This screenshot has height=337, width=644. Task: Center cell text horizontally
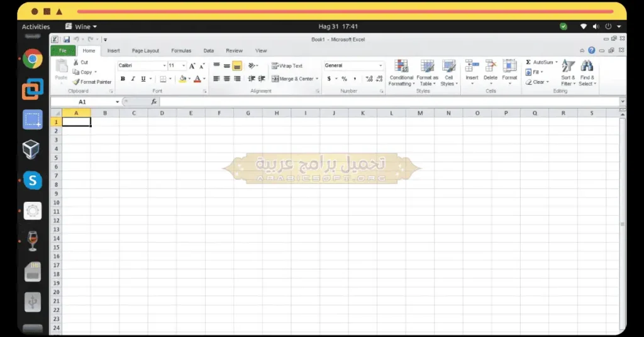coord(226,79)
